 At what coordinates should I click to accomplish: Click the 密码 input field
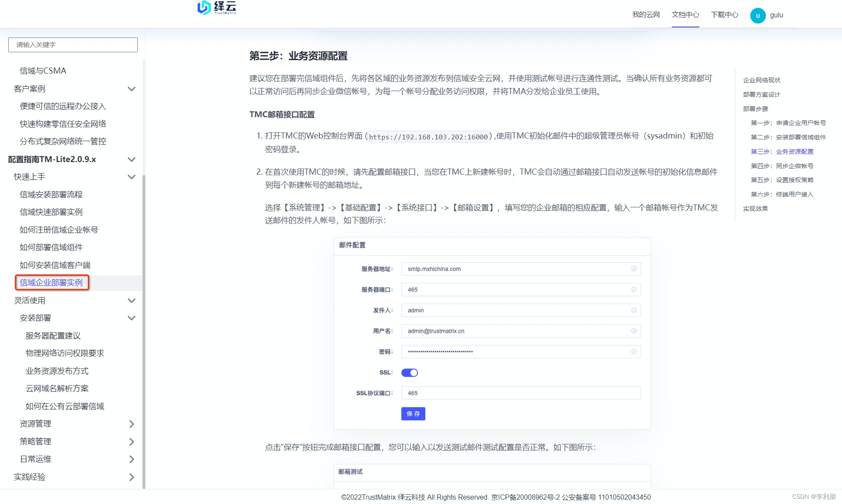click(x=521, y=352)
